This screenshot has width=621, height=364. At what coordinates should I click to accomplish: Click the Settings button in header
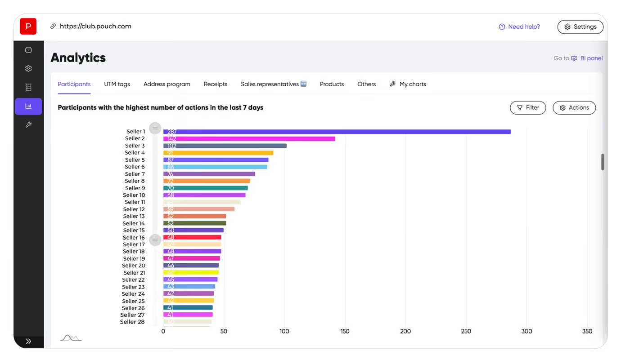point(580,27)
